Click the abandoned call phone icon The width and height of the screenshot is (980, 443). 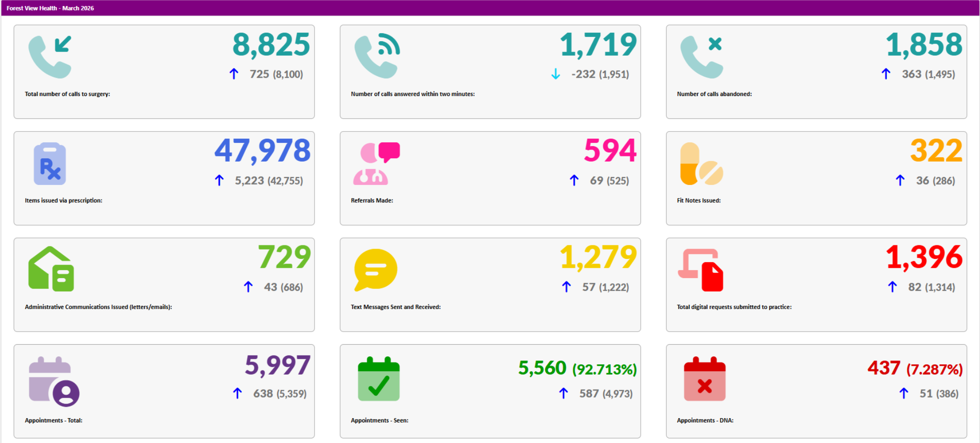point(701,57)
